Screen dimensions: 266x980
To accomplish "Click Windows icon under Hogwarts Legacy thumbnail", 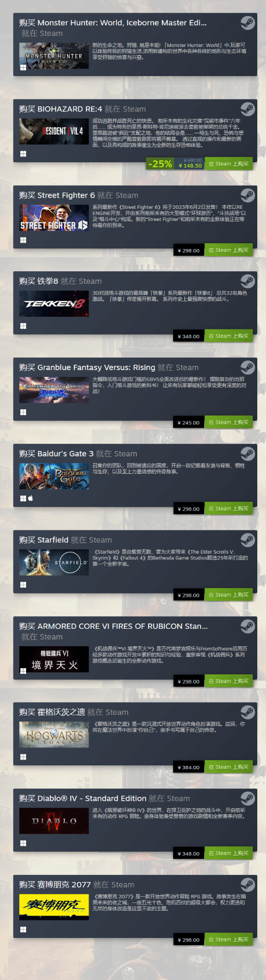I will click(x=23, y=757).
